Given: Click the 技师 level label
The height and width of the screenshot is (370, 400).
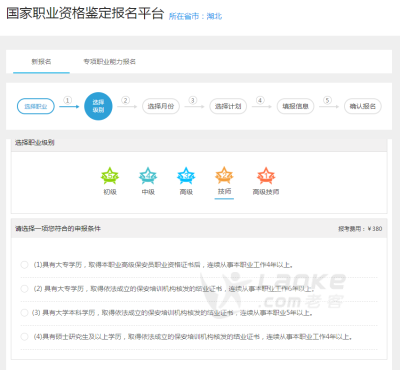Looking at the screenshot, I should click(x=224, y=191).
